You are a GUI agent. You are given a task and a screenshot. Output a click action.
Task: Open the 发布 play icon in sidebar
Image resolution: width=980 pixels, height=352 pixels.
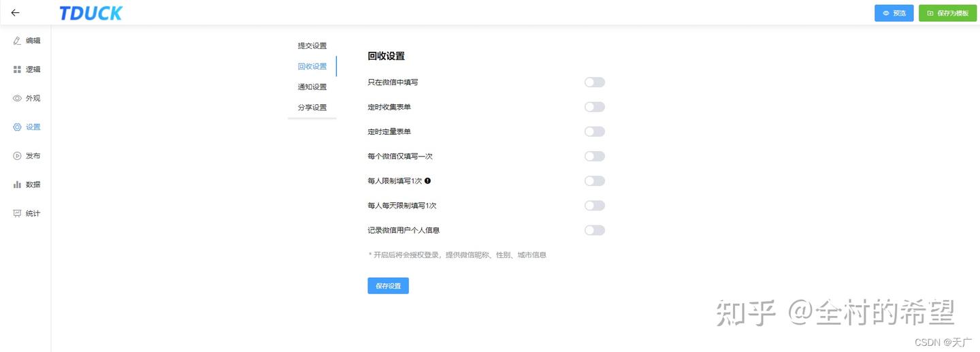click(x=18, y=156)
